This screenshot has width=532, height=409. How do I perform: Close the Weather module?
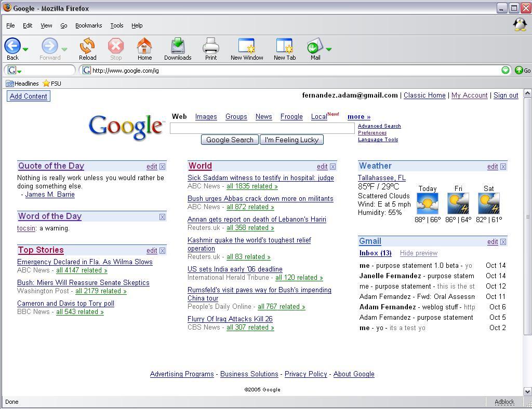pos(503,167)
